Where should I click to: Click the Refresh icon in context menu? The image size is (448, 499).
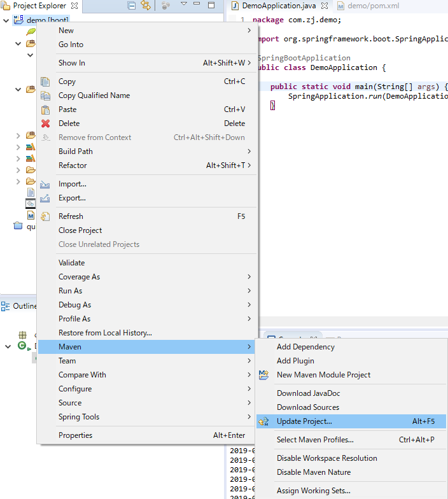coord(45,216)
